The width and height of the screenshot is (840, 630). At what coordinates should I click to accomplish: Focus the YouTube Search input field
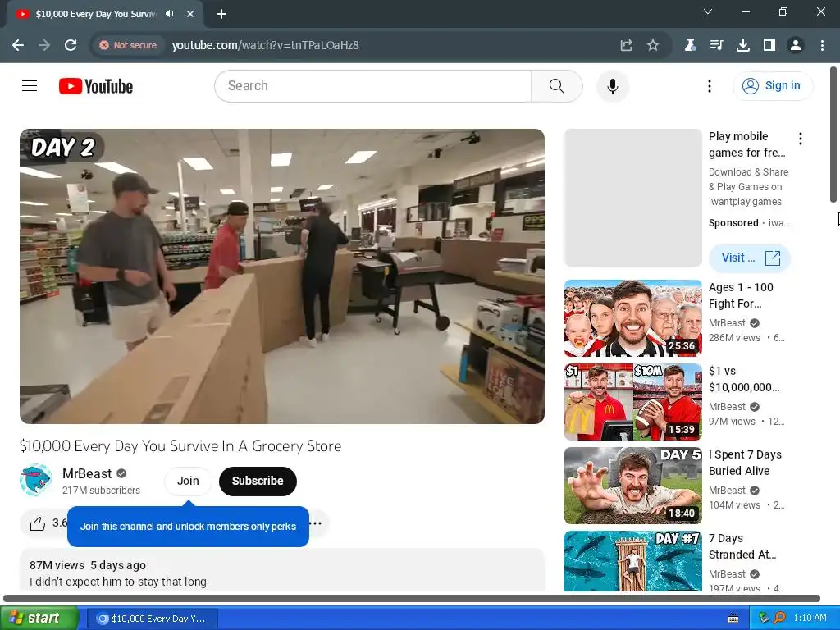coord(373,85)
